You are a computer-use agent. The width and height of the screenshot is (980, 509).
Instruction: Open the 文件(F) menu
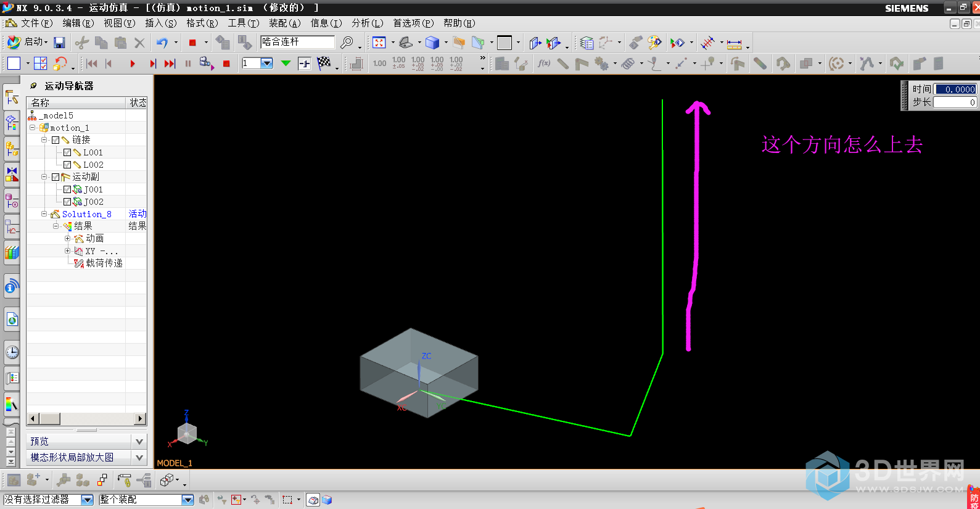(x=37, y=23)
